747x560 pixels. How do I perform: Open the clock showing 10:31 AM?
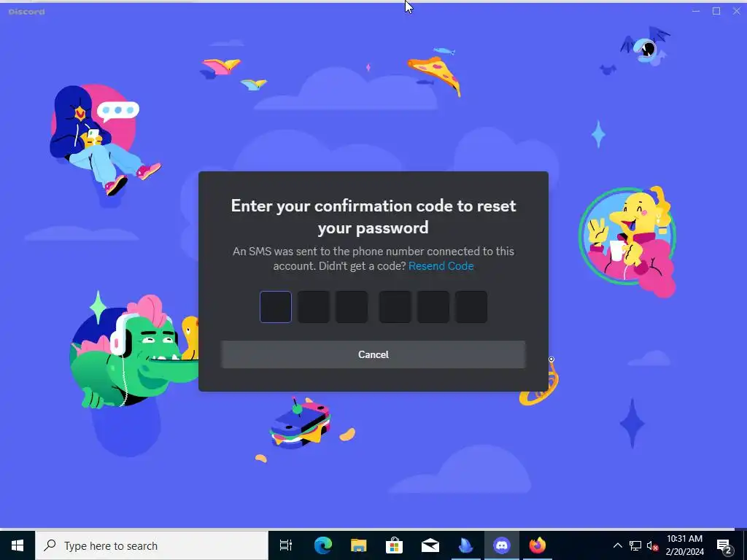pos(684,545)
